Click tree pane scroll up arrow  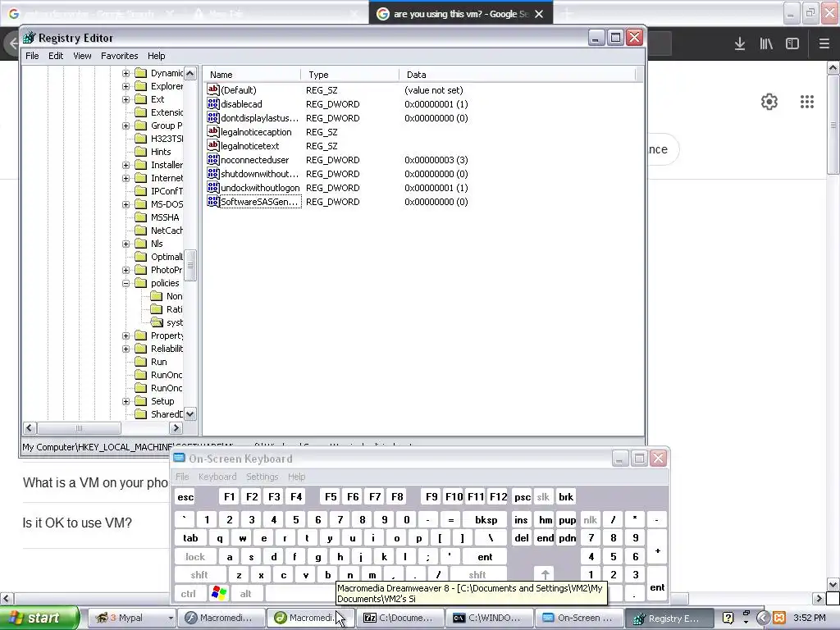pyautogui.click(x=190, y=73)
